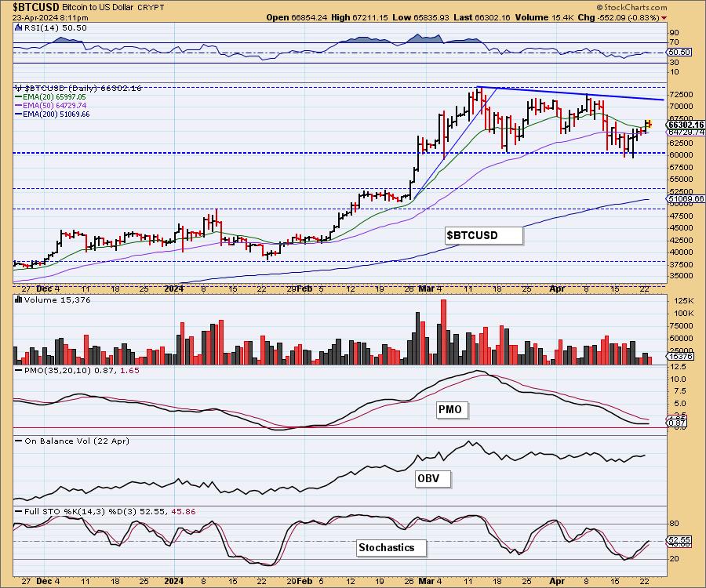Screen dimensions: 706x588
Task: Click the Mar month label under price chart
Action: 425,289
